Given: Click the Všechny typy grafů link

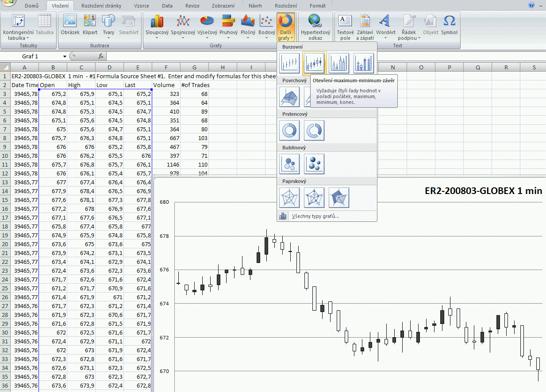Looking at the screenshot, I should [x=315, y=216].
